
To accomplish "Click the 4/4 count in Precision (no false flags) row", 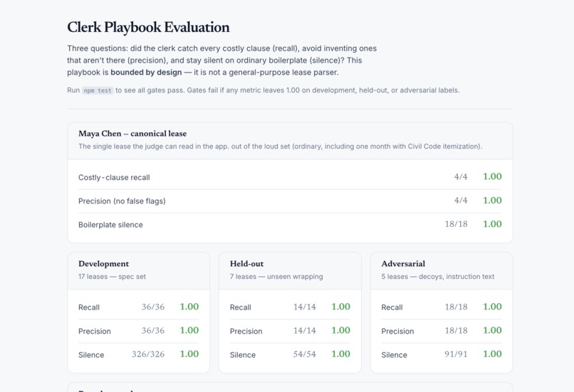I will tap(461, 201).
